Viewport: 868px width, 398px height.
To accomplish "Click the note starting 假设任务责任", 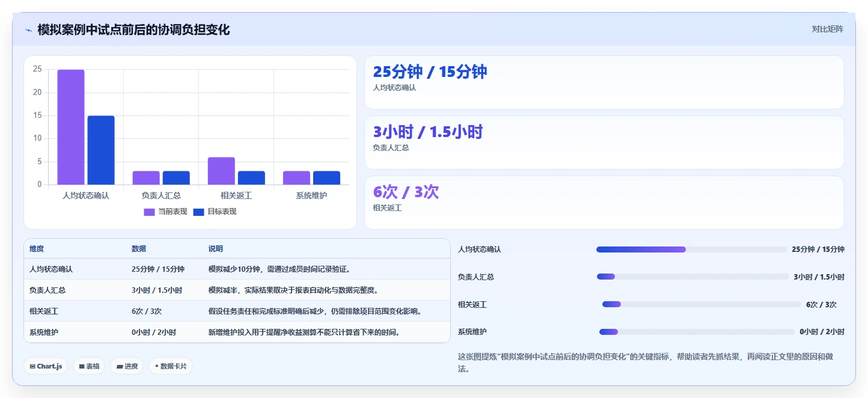I will (x=316, y=311).
